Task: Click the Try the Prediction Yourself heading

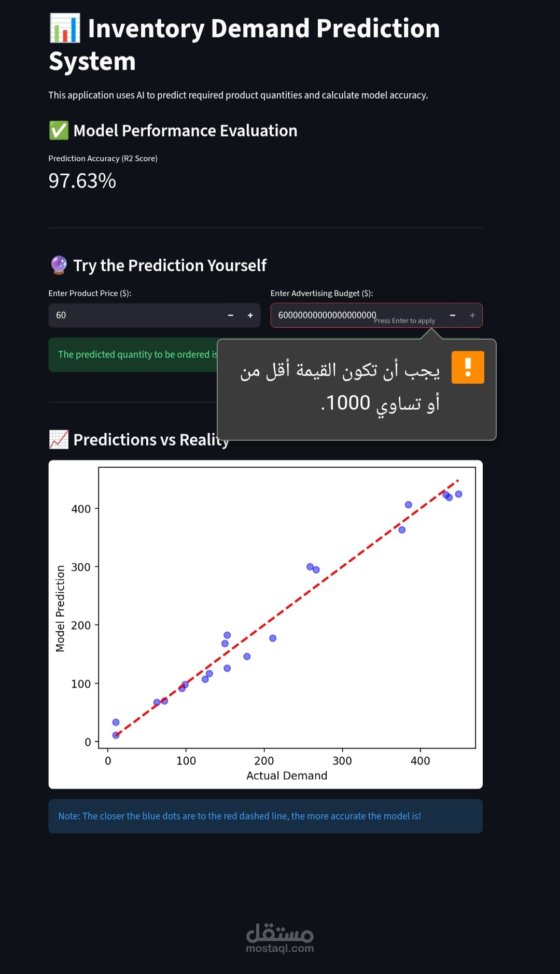Action: point(170,266)
